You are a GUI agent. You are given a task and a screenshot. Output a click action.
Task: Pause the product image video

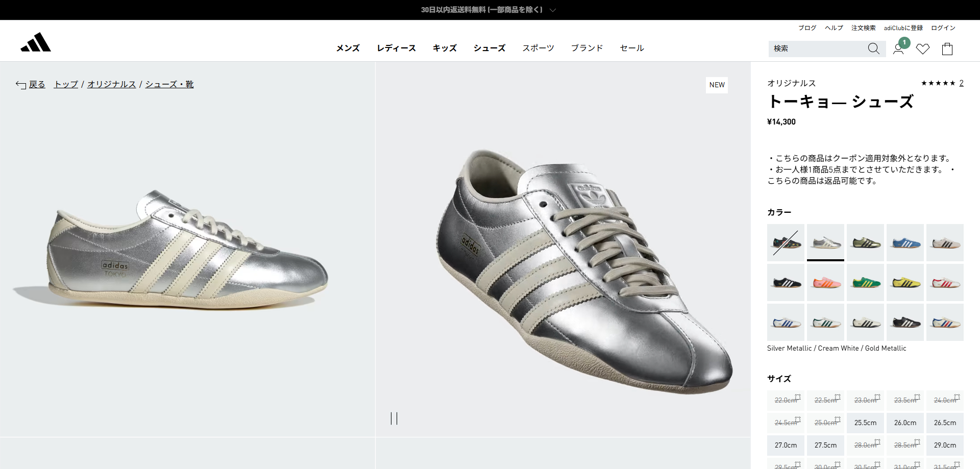pyautogui.click(x=394, y=418)
